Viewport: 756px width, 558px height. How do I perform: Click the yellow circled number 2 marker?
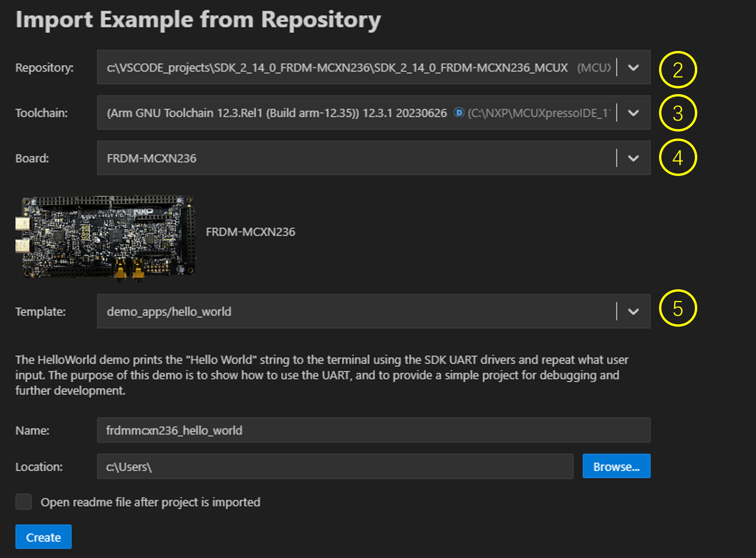click(x=678, y=70)
